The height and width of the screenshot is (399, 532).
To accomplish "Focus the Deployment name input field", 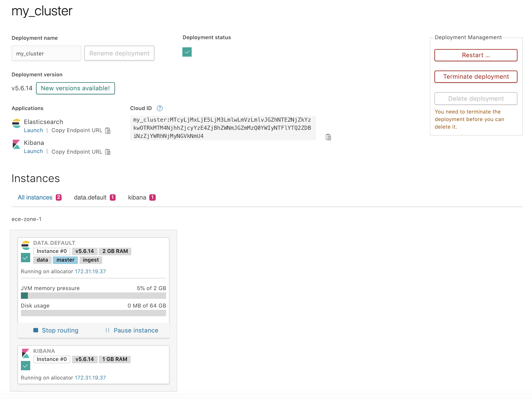I will (x=46, y=53).
